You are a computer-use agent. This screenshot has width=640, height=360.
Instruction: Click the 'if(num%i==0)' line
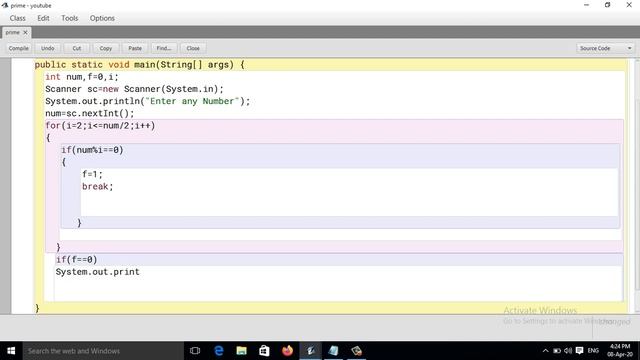coord(92,150)
